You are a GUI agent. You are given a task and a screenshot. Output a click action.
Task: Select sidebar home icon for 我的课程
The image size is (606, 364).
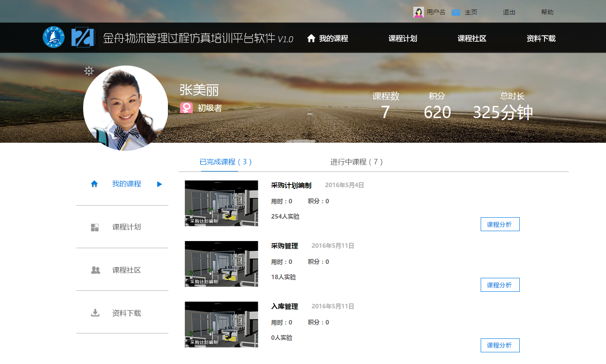[x=94, y=184]
